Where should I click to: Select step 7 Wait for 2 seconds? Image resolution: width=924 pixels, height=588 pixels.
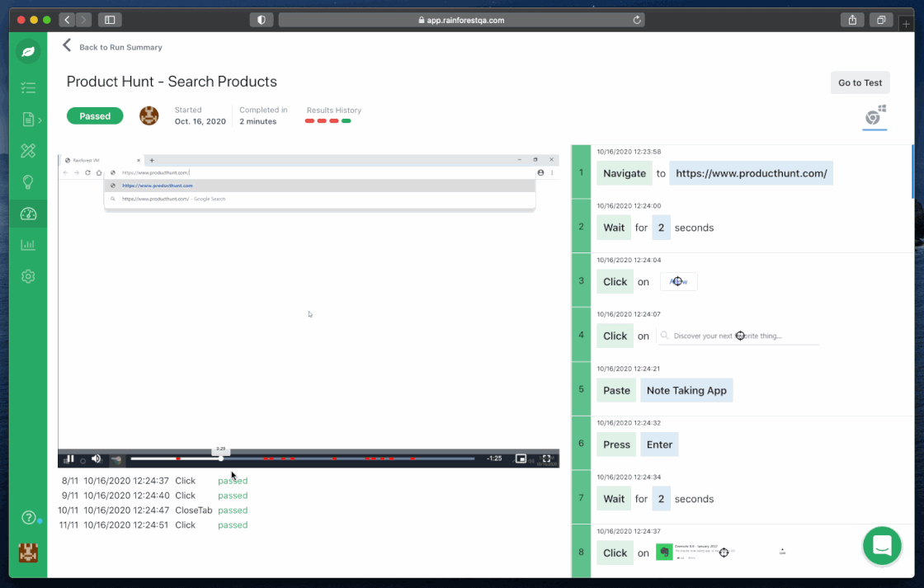coord(742,497)
